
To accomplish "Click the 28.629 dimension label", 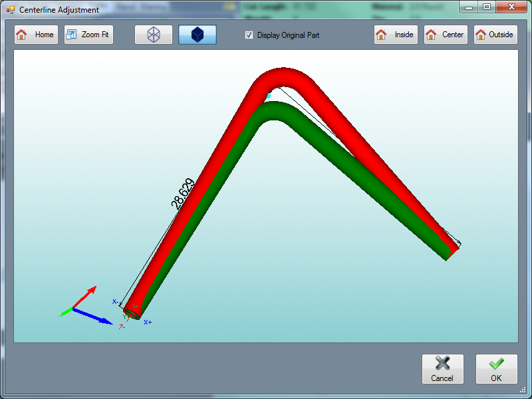I will [x=183, y=194].
